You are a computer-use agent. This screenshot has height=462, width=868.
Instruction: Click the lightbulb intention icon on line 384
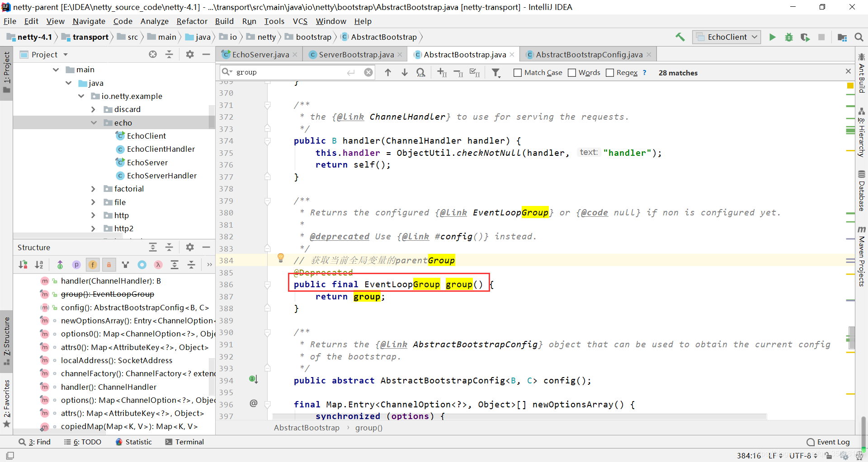tap(281, 258)
